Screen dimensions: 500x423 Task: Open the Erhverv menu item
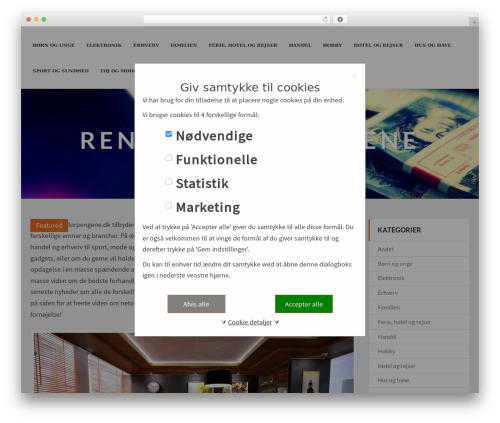click(x=146, y=45)
